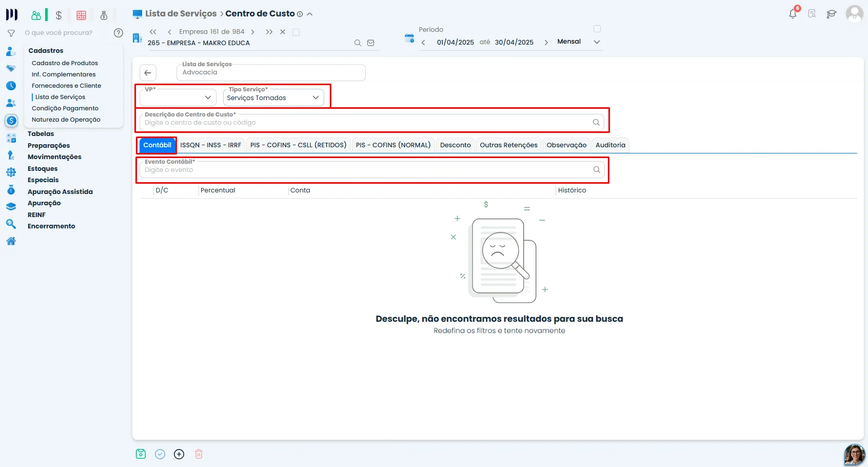Click the Descrição do Centro de Custo field
This screenshot has width=868, height=467.
click(372, 123)
